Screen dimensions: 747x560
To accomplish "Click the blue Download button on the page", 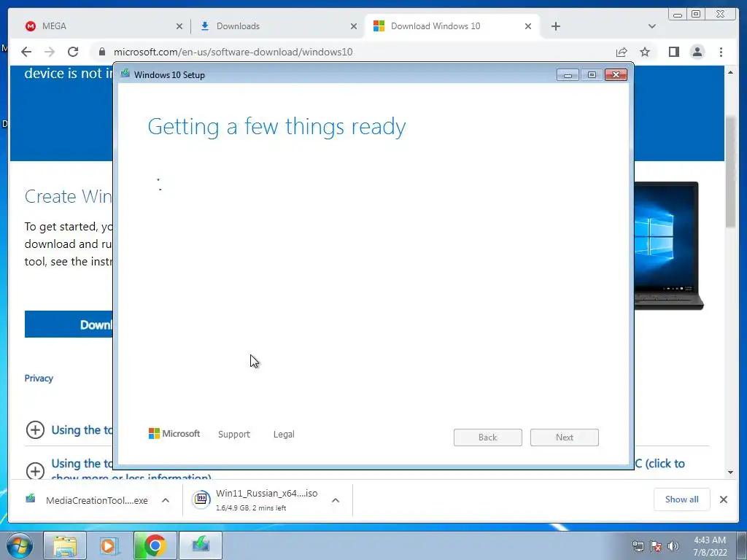I will 69,324.
